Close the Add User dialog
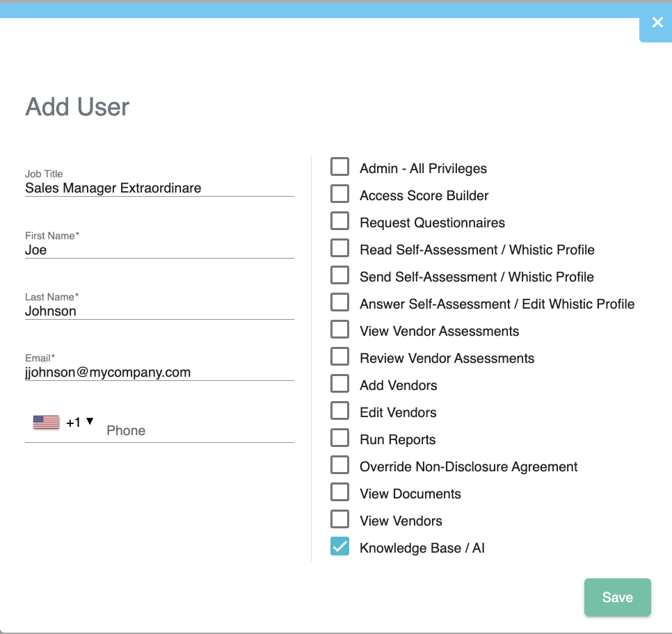 click(x=657, y=23)
